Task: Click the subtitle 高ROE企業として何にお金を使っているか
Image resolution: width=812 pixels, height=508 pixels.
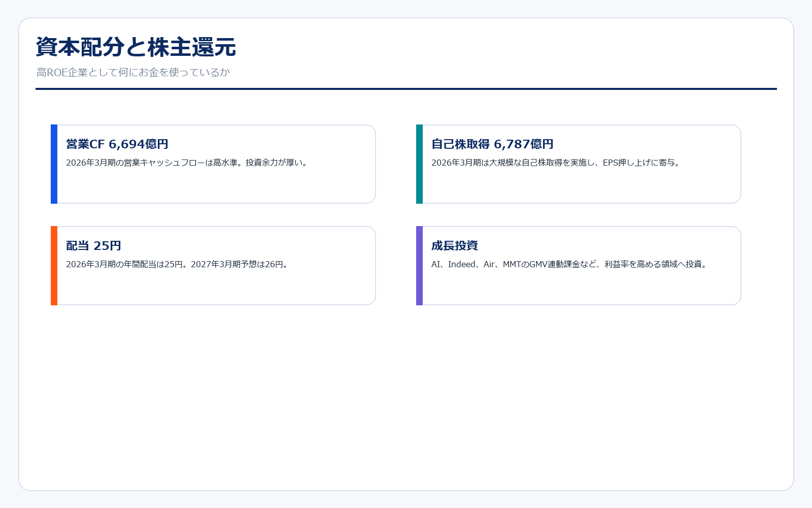Action: point(133,72)
